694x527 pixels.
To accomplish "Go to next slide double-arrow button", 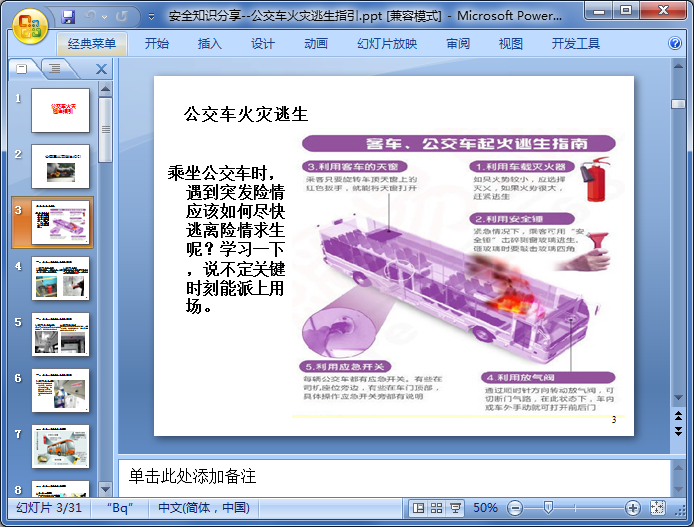I will pos(678,431).
